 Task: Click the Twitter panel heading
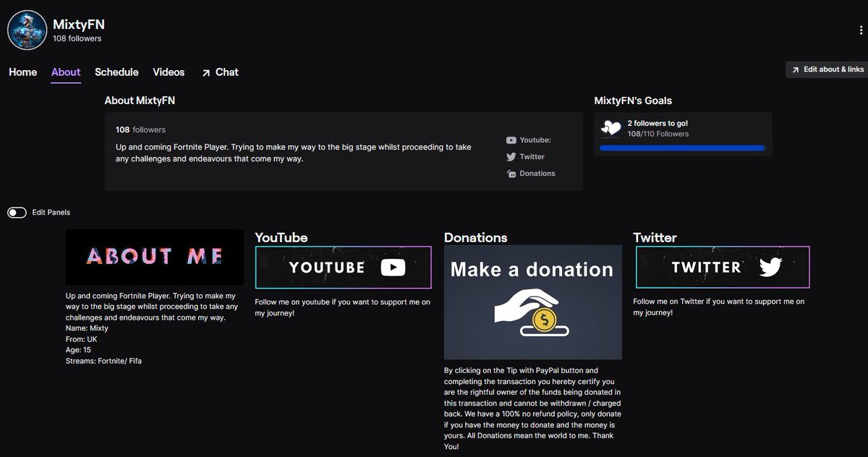tap(655, 237)
